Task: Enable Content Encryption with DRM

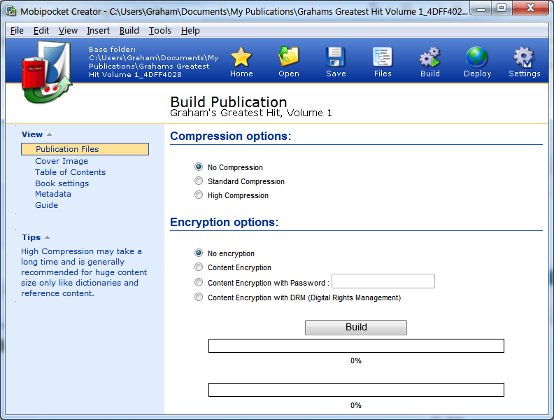Action: [199, 297]
